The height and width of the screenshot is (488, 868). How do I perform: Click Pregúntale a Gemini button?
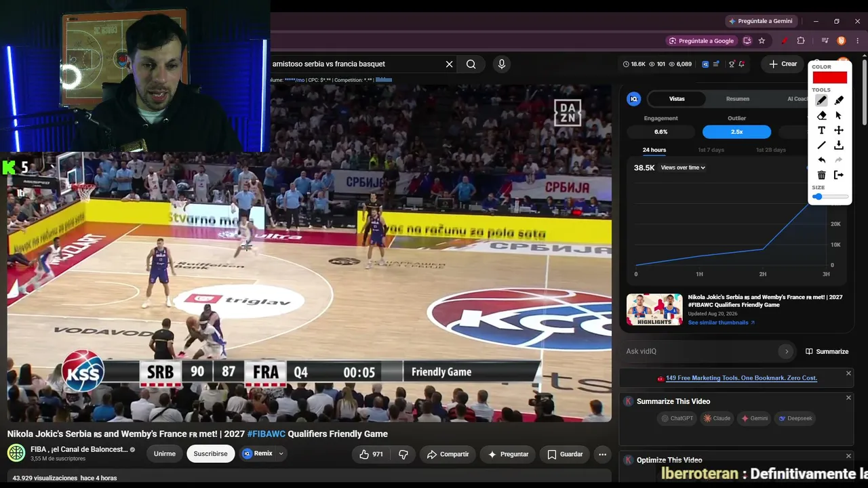pyautogui.click(x=759, y=21)
